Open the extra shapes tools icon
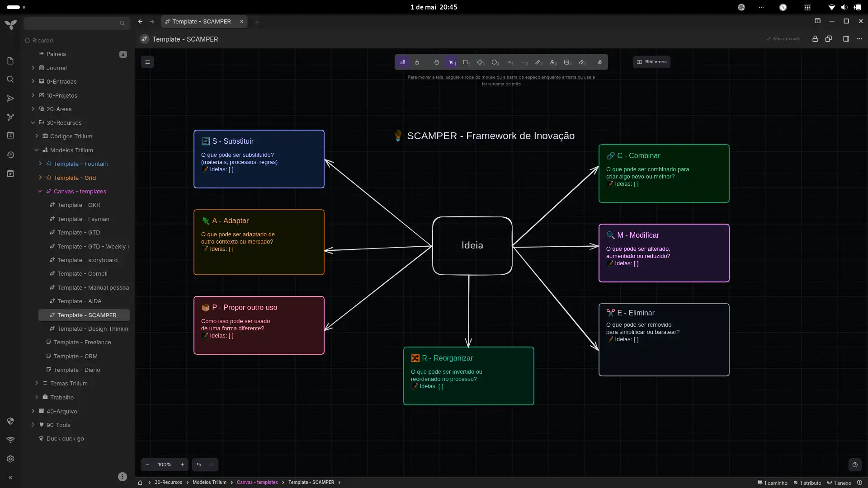The image size is (868, 488). click(x=600, y=62)
